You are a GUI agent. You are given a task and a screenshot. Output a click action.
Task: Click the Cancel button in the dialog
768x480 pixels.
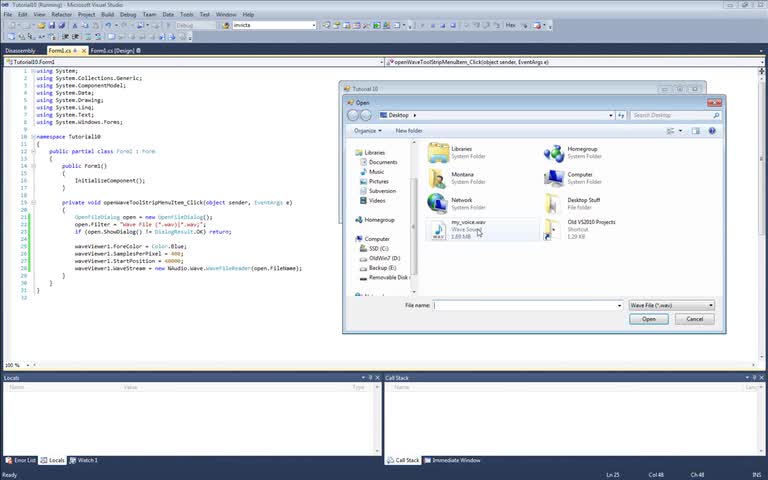point(694,319)
